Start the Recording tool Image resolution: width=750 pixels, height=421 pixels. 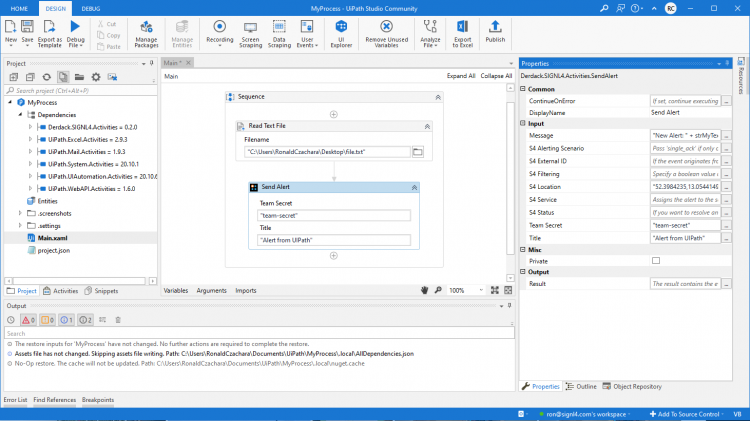(220, 33)
